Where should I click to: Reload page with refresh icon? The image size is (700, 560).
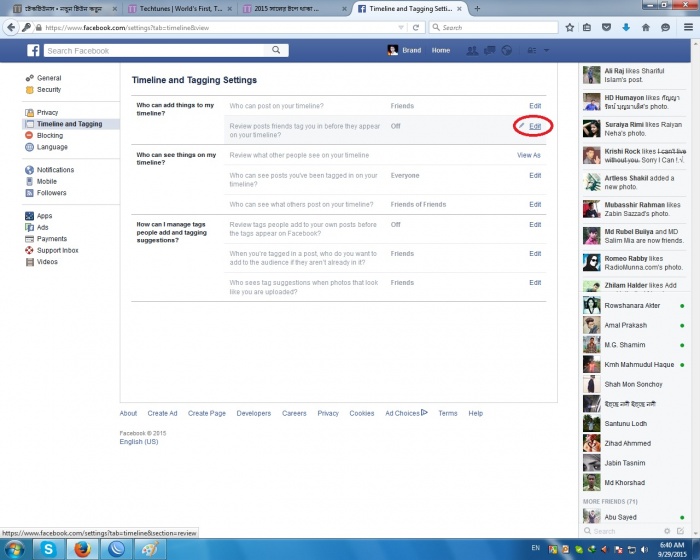click(x=416, y=27)
